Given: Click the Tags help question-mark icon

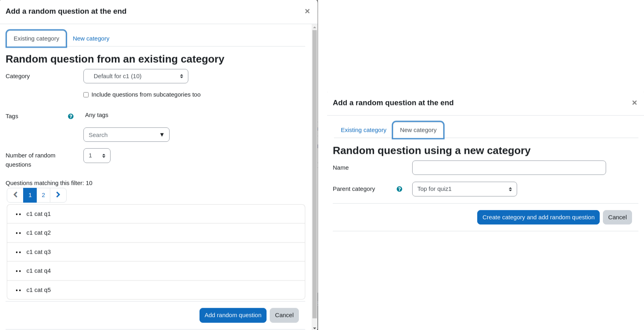Looking at the screenshot, I should pos(71,116).
